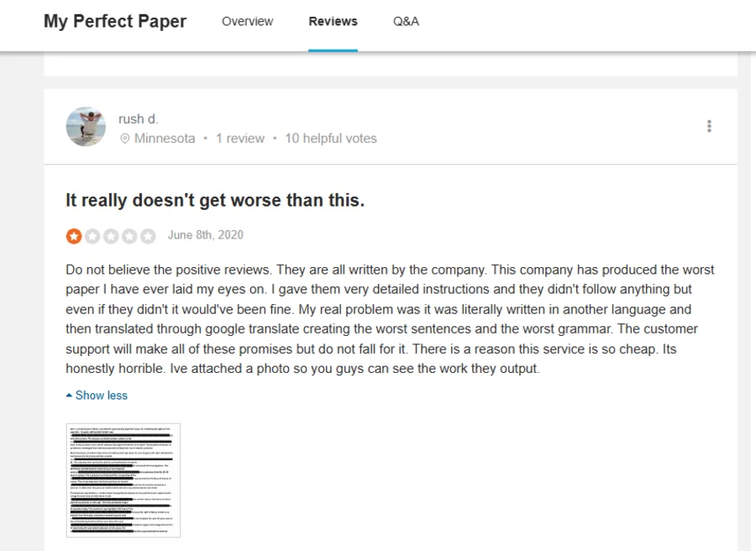This screenshot has width=756, height=551.
Task: Click the June 8th, 2020 review date
Action: click(206, 235)
